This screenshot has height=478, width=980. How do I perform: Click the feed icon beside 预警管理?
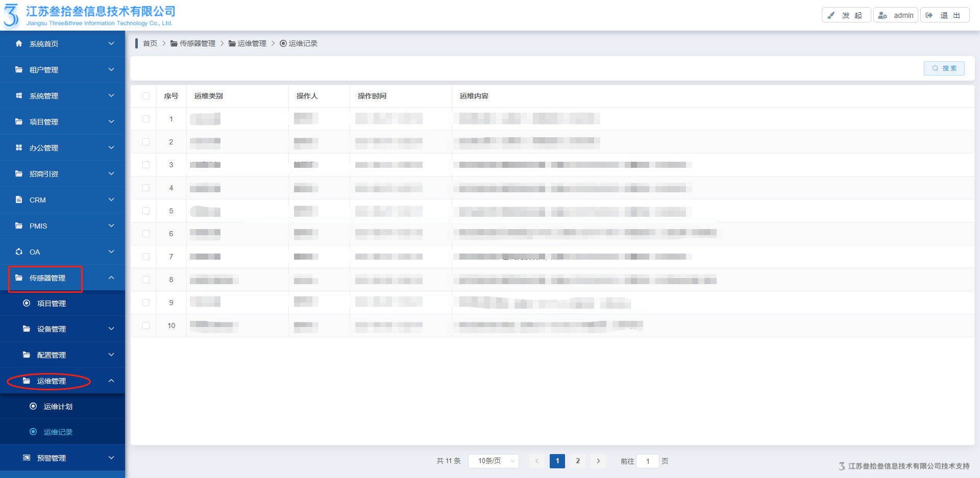(x=27, y=458)
